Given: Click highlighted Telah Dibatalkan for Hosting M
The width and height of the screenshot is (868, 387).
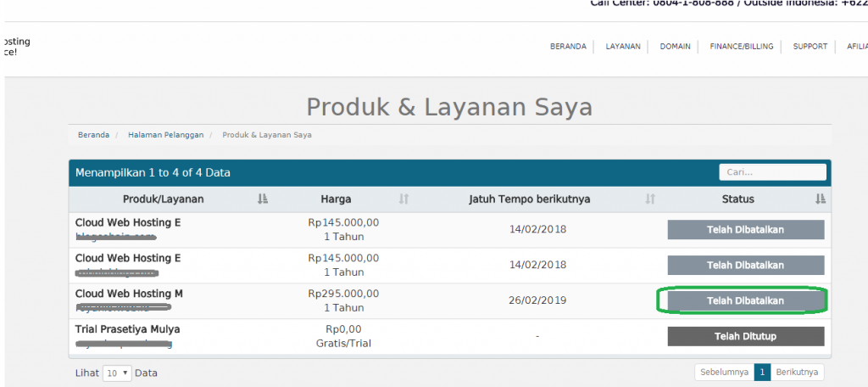Looking at the screenshot, I should 745,300.
